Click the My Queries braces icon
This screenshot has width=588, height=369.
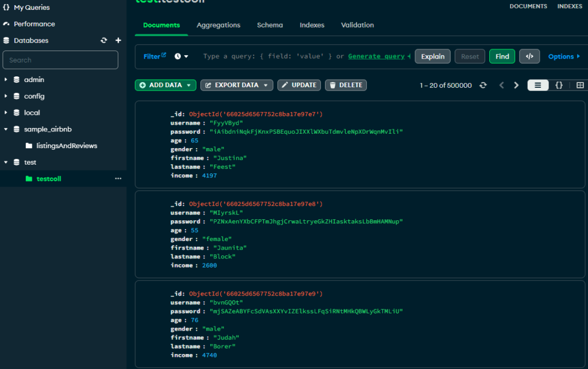pyautogui.click(x=6, y=7)
